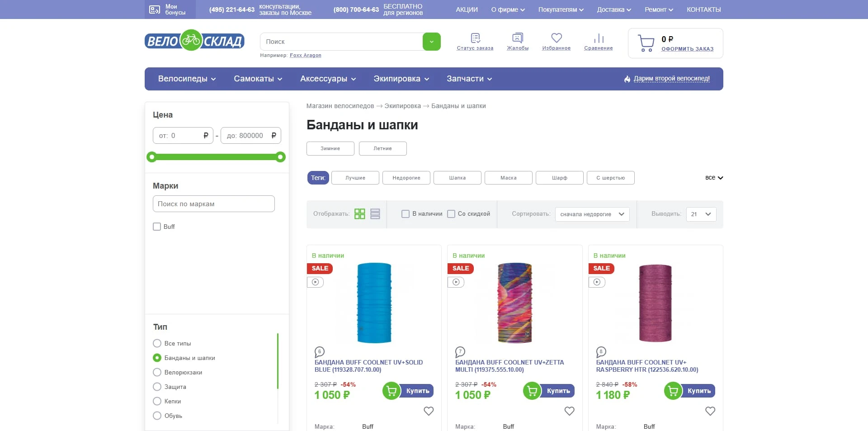Open Экипировка breadcrumb link
Image resolution: width=868 pixels, height=431 pixels.
pos(402,106)
